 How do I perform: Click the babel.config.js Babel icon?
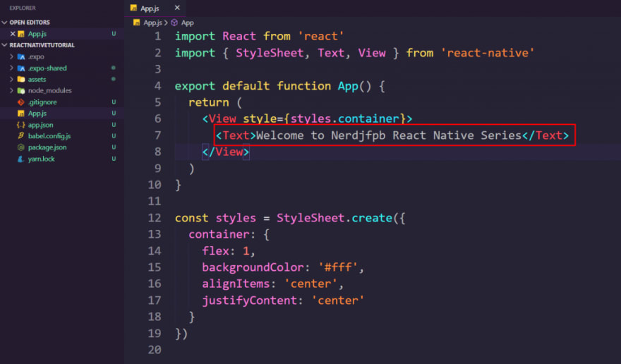tap(21, 136)
